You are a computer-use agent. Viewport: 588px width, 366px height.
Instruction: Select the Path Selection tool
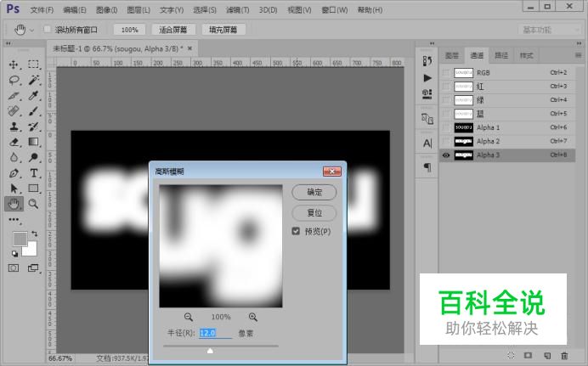click(x=14, y=189)
